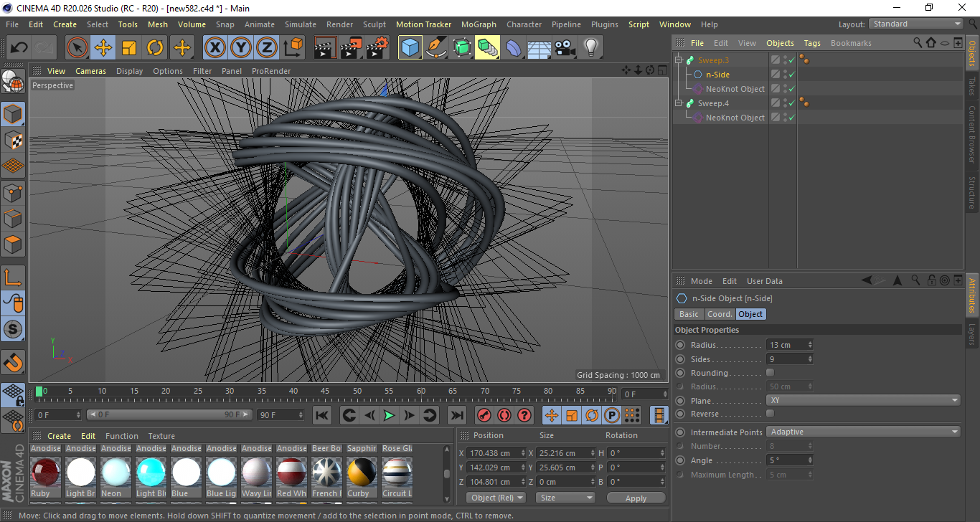Open the Size mode dropdown
This screenshot has width=980, height=522.
pyautogui.click(x=566, y=498)
